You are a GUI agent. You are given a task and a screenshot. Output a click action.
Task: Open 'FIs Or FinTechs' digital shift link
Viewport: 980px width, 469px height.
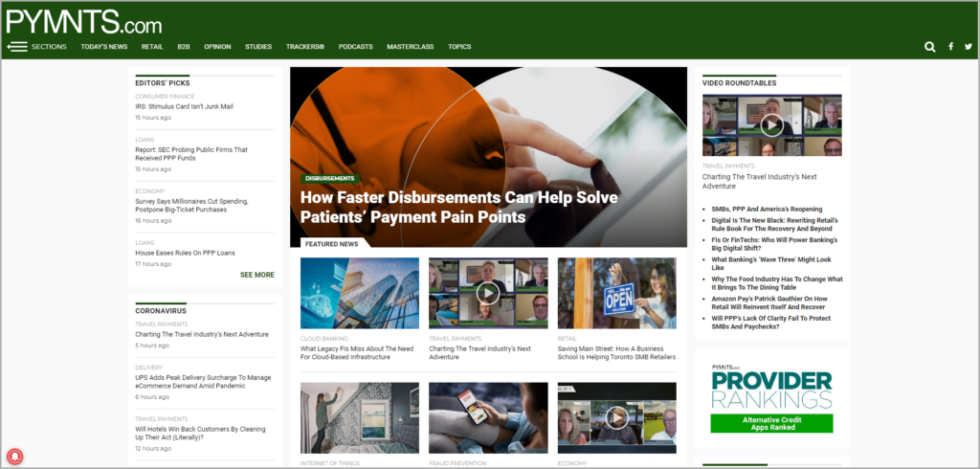point(774,244)
